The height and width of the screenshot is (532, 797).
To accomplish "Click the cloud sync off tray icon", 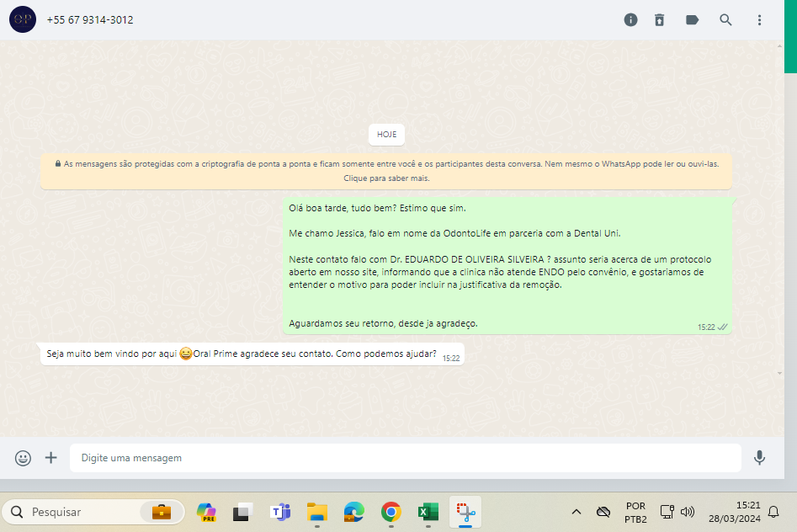I will coord(603,512).
